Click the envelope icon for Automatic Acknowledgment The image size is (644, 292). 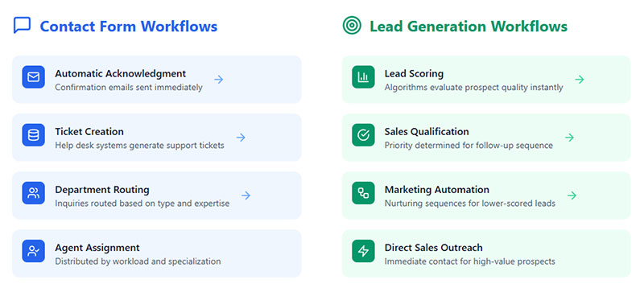[33, 77]
